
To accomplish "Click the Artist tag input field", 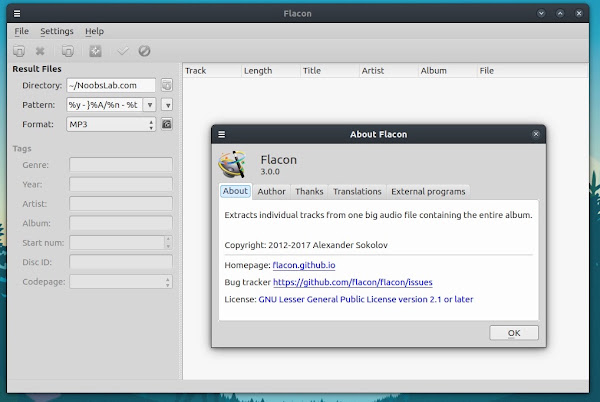I will point(121,204).
